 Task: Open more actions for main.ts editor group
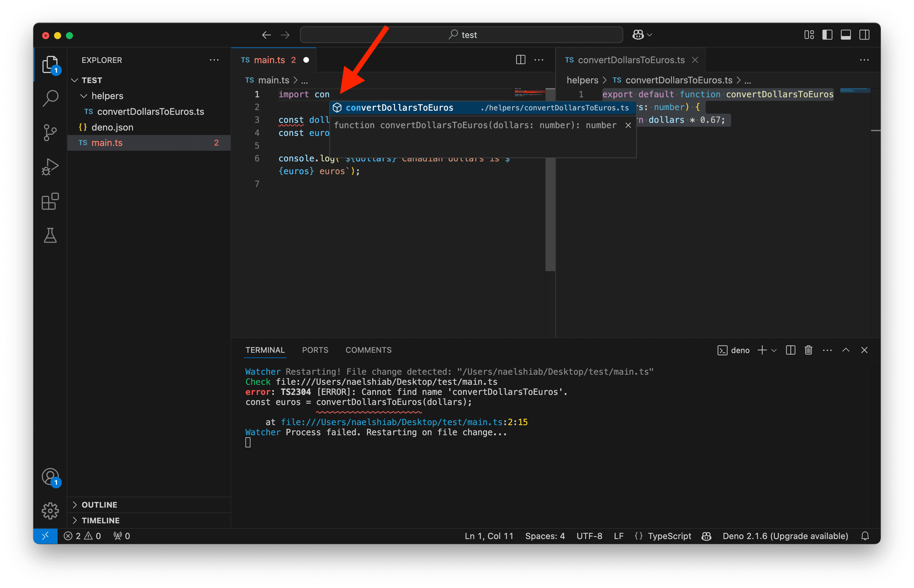coord(539,60)
